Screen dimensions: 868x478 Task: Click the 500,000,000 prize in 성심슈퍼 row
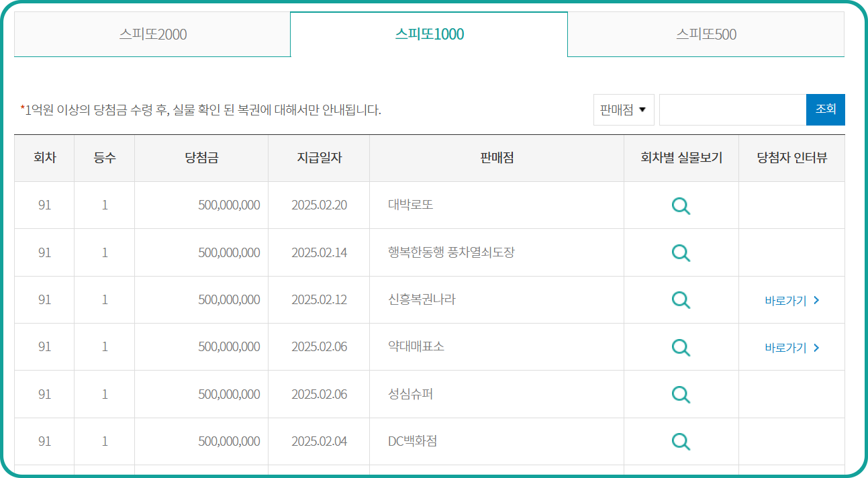pos(229,394)
